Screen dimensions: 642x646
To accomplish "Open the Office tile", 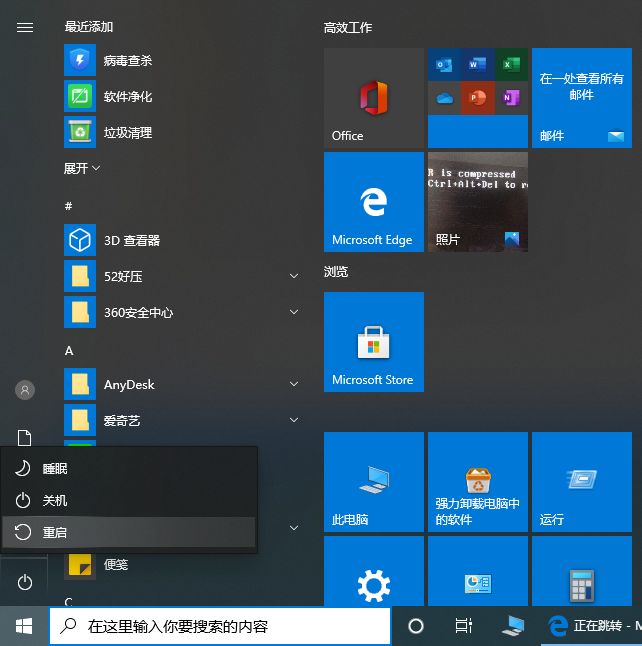I will [373, 98].
